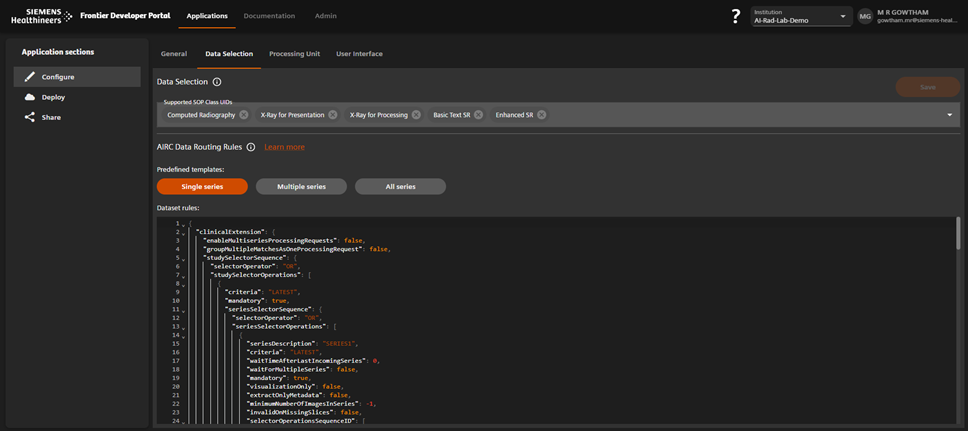Open the user avatar MG
Image resolution: width=968 pixels, height=431 pixels.
click(x=865, y=17)
